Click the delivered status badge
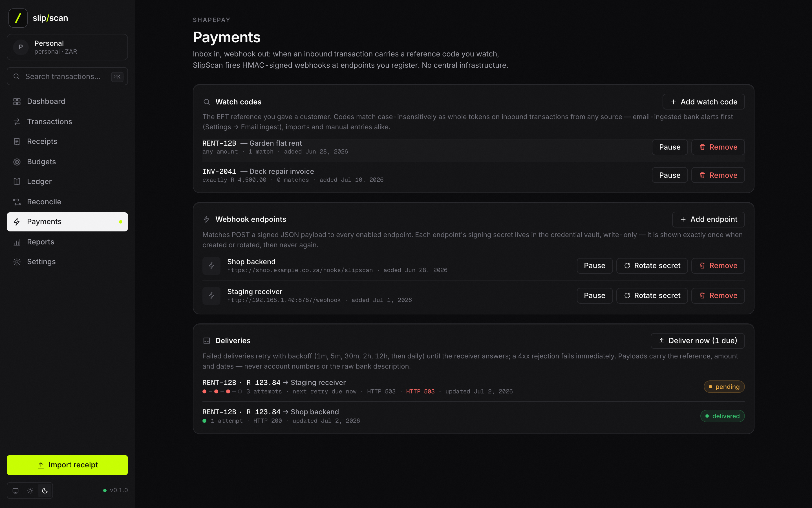This screenshot has height=508, width=812. pos(722,416)
